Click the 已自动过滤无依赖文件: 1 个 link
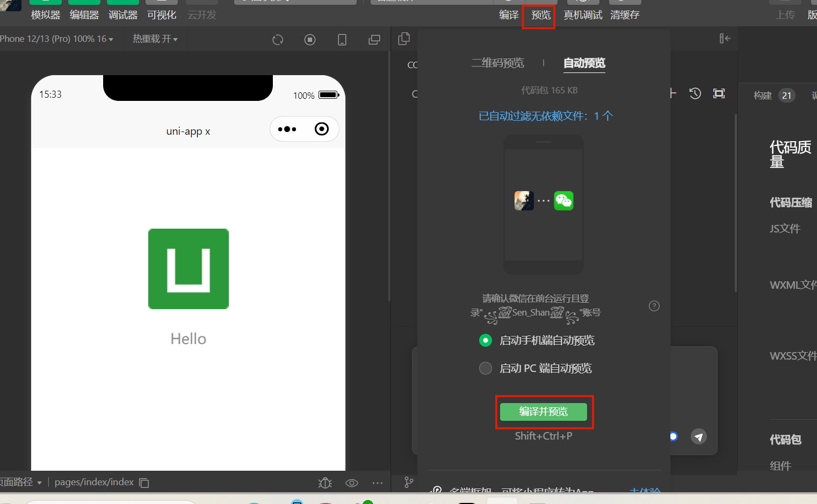This screenshot has width=817, height=504. 546,116
